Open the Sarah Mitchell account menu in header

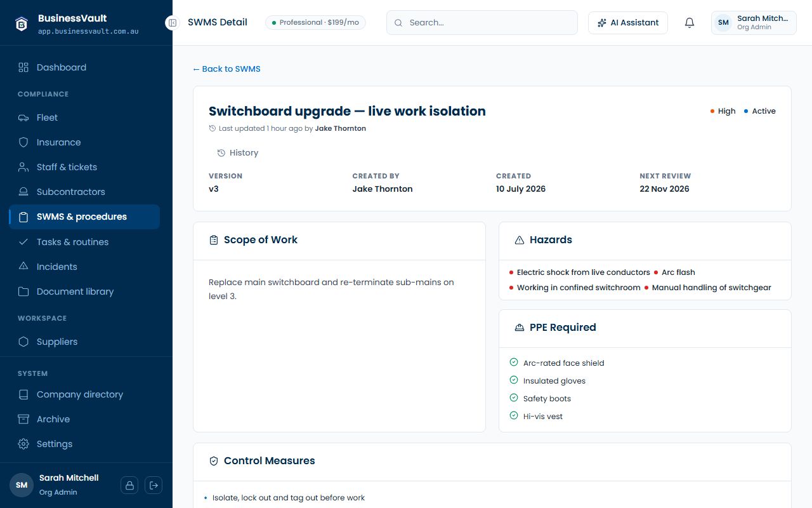click(754, 23)
